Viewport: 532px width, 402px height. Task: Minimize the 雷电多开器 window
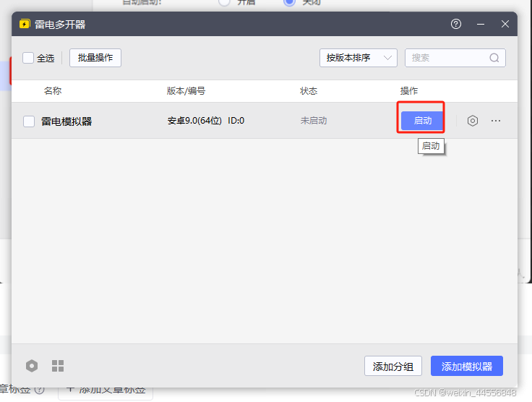point(481,24)
